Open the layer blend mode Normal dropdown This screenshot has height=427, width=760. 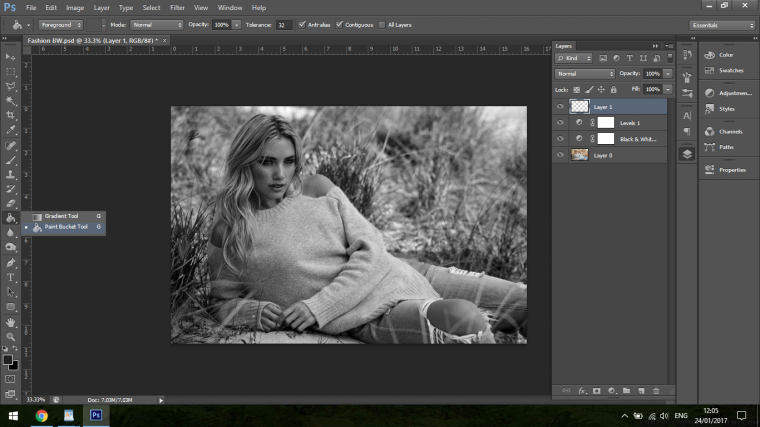[585, 74]
